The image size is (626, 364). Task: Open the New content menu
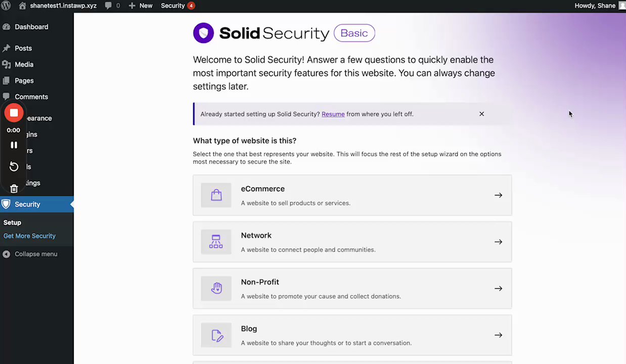[141, 6]
